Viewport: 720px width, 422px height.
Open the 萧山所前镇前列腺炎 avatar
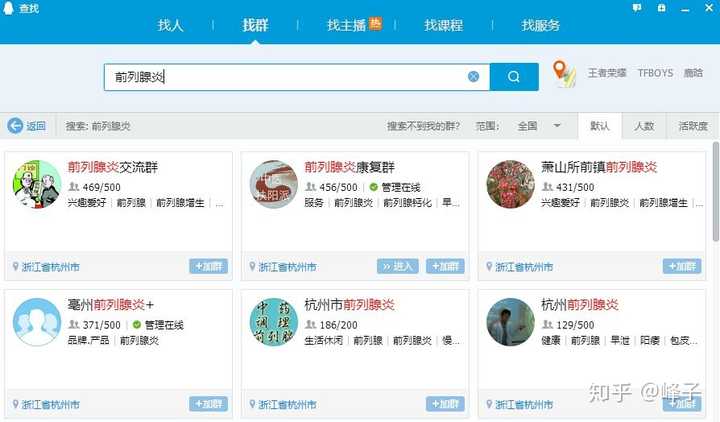click(x=511, y=184)
